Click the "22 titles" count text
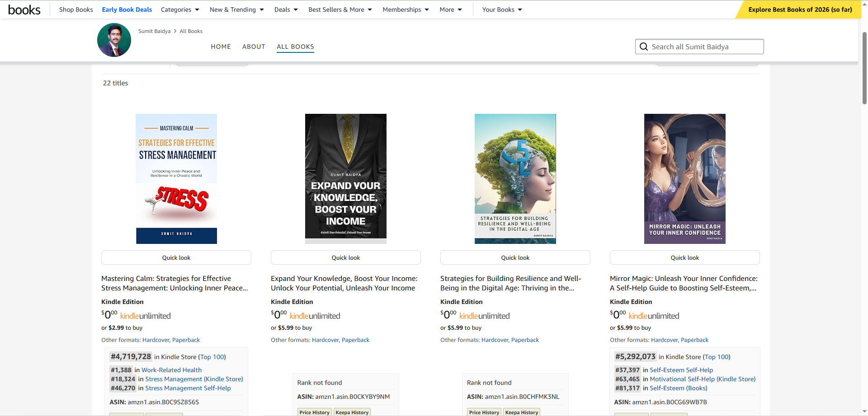 click(x=115, y=83)
